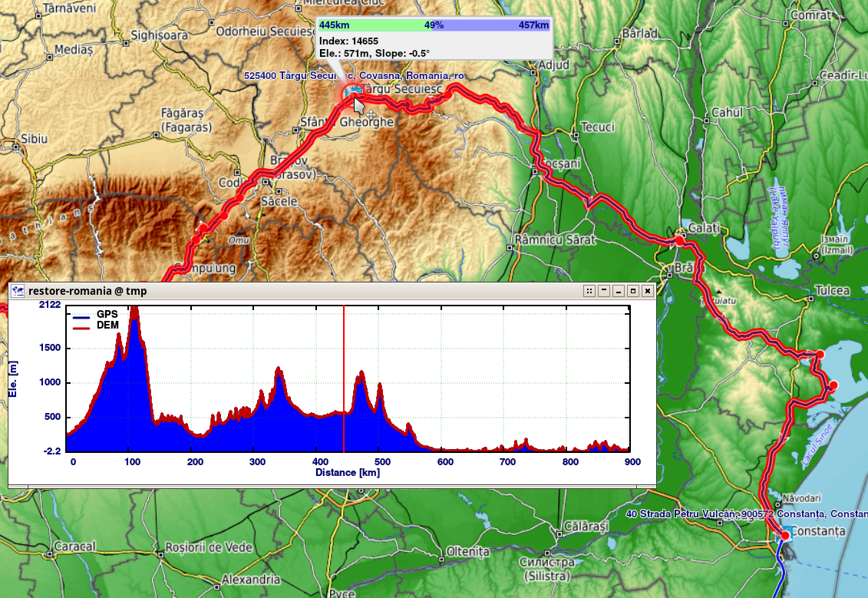868x598 pixels.
Task: Close the restore-romania profile window
Action: coord(647,291)
